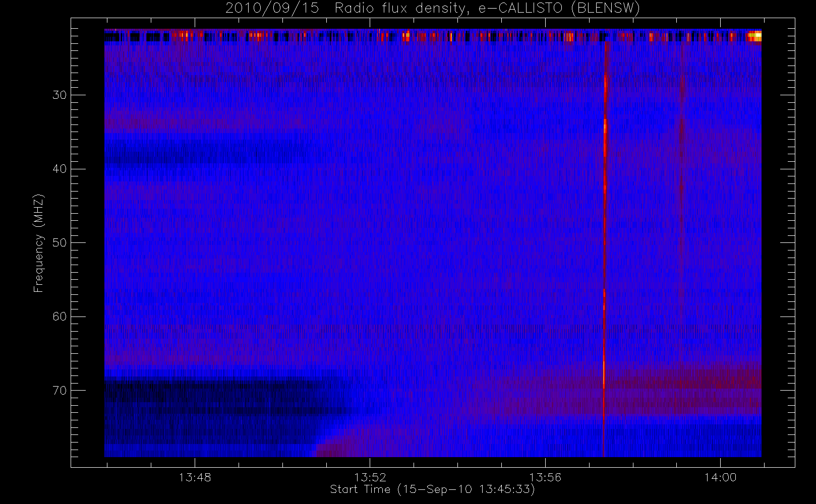This screenshot has height=504, width=816.
Task: Click the "40" frequency tick label
Action: pos(60,169)
